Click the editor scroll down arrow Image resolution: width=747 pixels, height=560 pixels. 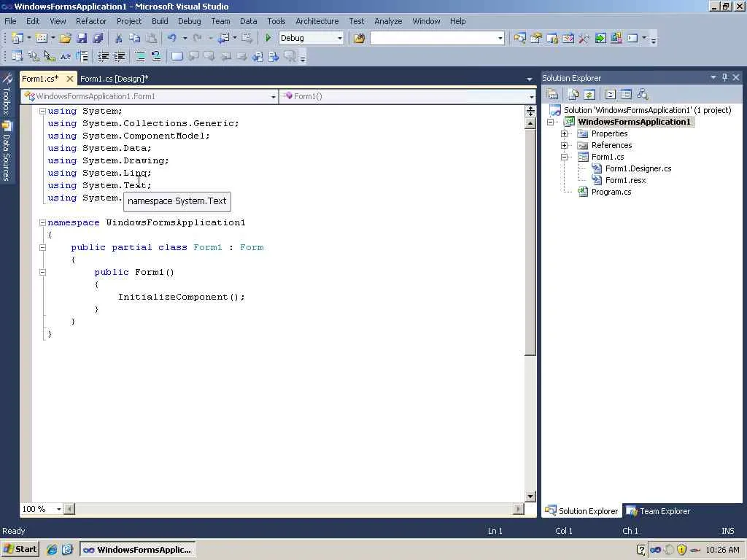530,497
